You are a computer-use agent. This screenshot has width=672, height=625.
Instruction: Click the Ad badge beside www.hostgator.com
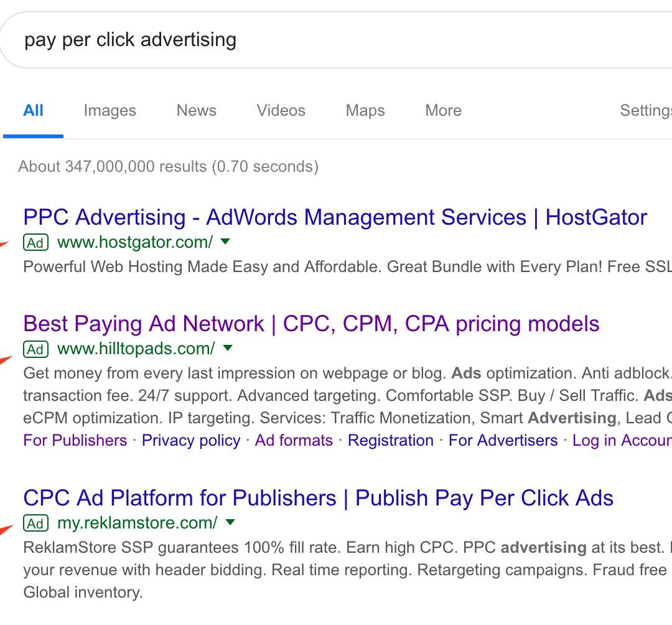point(35,243)
